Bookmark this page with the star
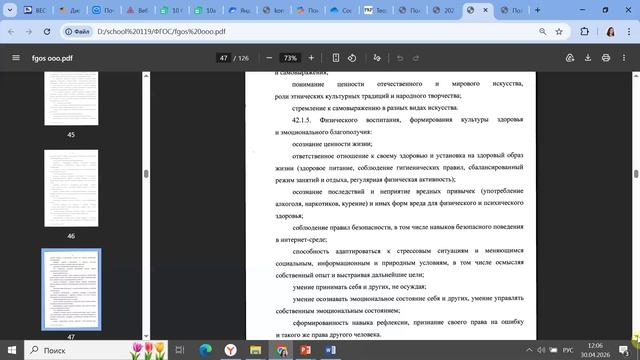This screenshot has height=360, width=640. pos(559,31)
